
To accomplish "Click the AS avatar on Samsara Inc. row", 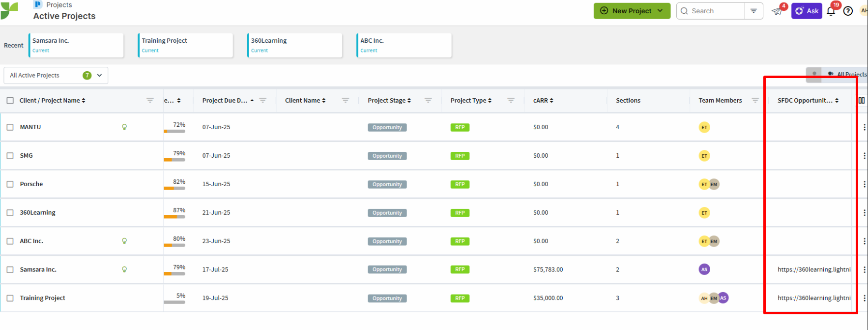I will pos(704,269).
